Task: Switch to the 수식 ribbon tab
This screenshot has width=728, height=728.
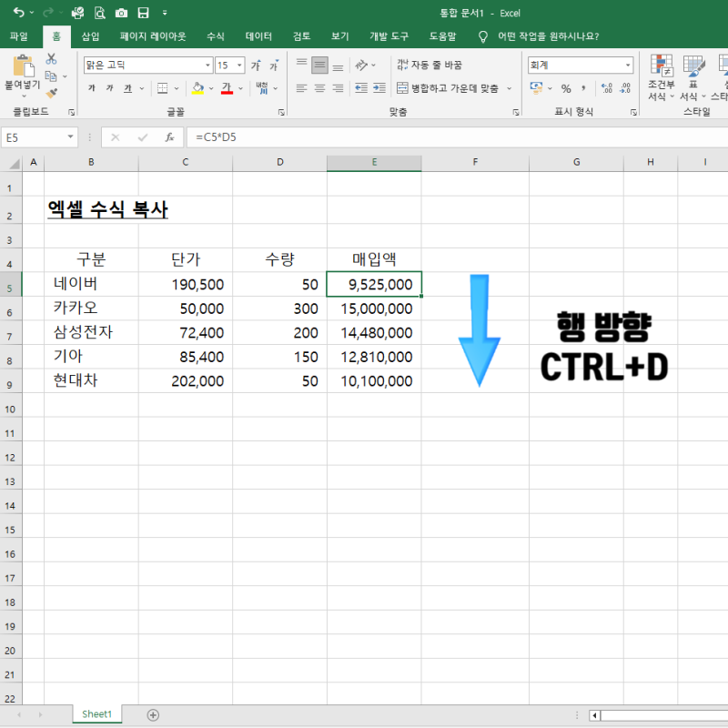Action: click(215, 36)
